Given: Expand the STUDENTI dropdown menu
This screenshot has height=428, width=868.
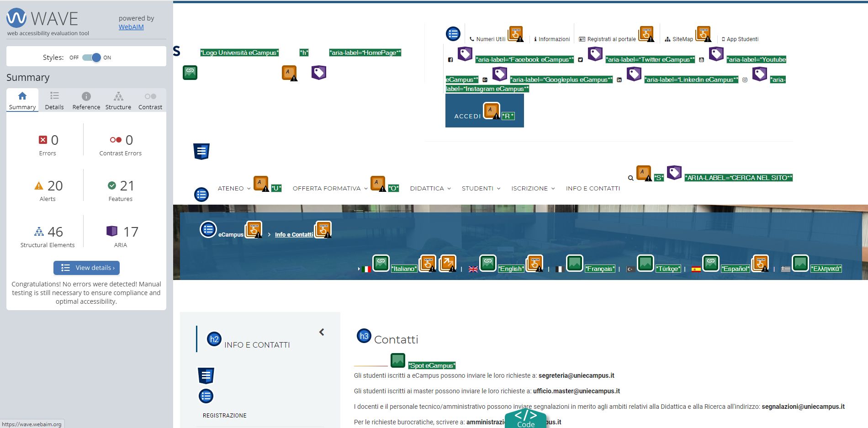Looking at the screenshot, I should tap(481, 188).
